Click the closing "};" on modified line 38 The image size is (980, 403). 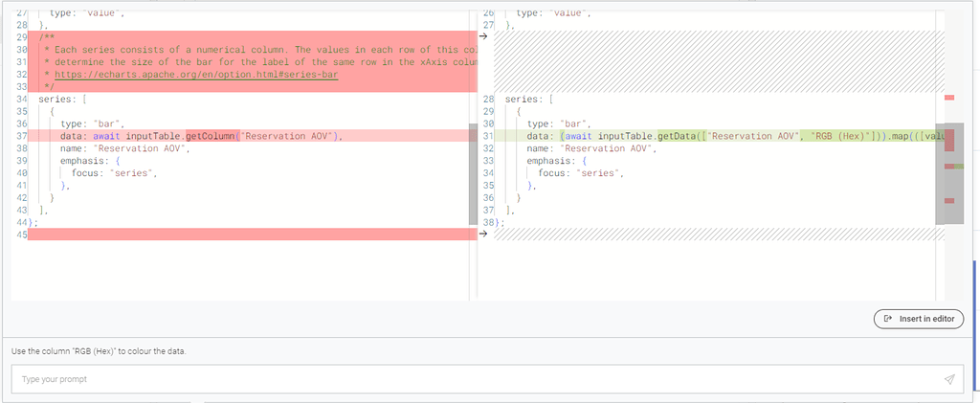(500, 222)
